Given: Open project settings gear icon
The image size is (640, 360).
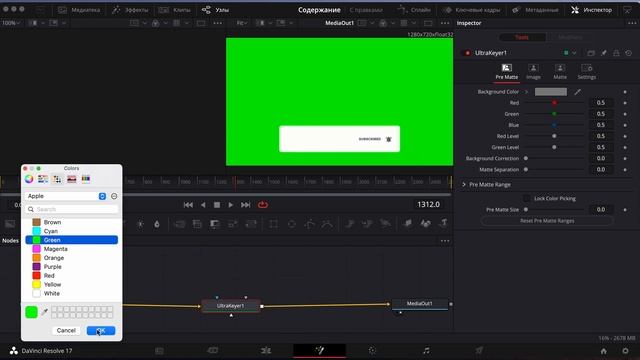Looking at the screenshot, I should click(625, 351).
